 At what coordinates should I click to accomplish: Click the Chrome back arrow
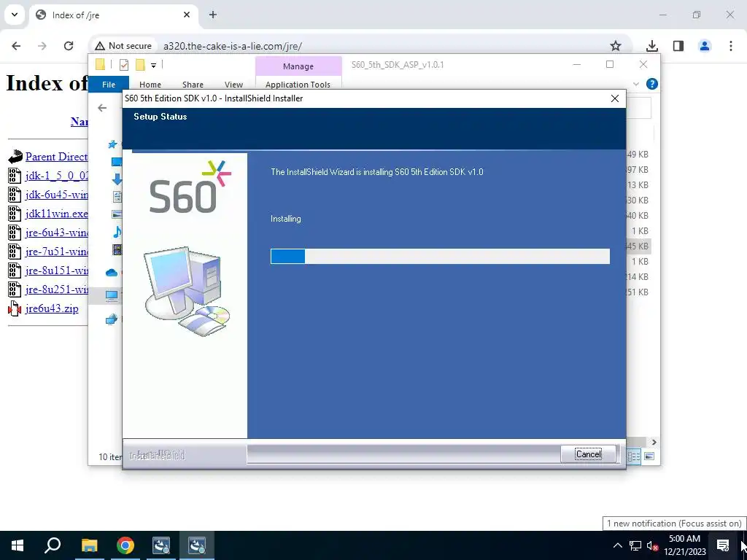16,46
